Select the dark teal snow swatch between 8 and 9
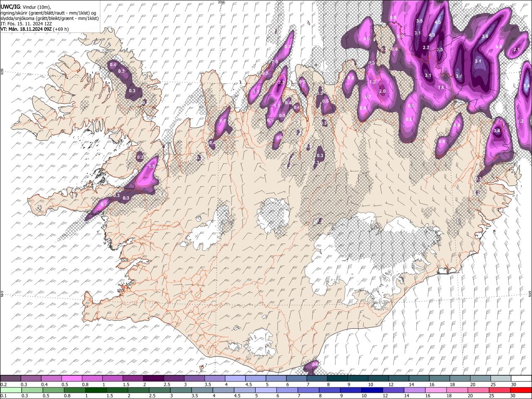 tap(337, 378)
